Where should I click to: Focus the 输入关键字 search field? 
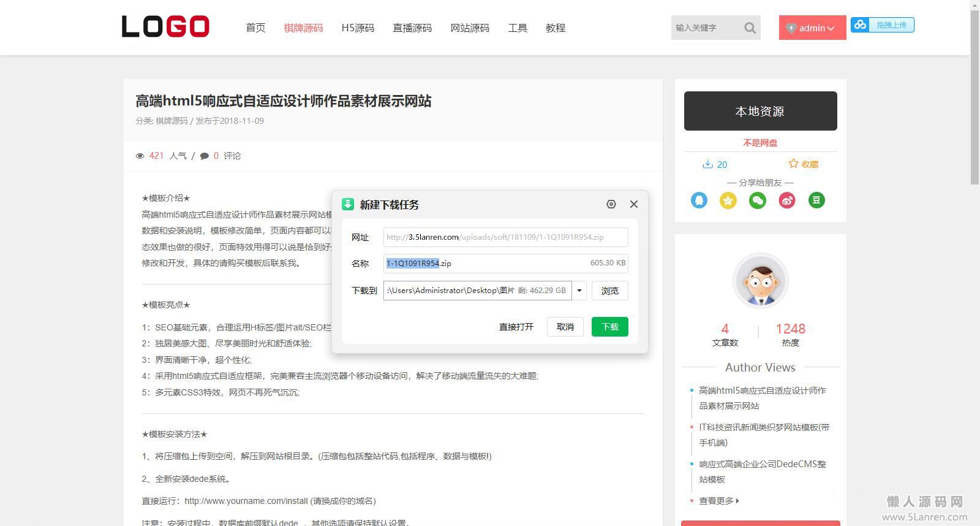tap(704, 28)
